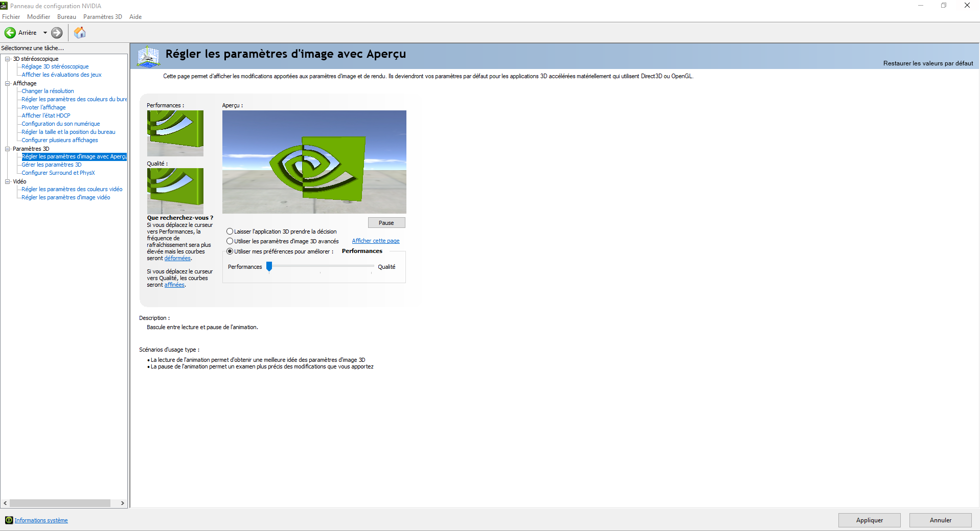Open 'Afficher les évaluations des jeux'
The image size is (980, 531).
(61, 75)
